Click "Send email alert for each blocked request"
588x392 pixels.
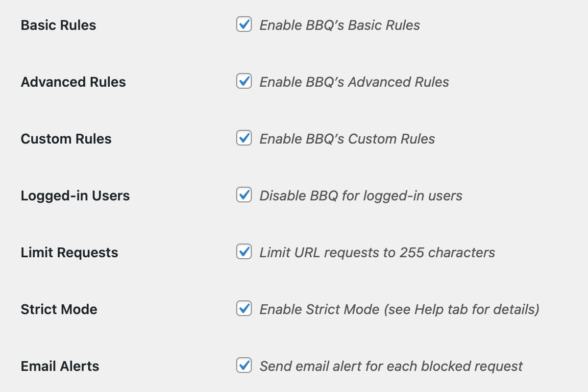click(x=391, y=366)
